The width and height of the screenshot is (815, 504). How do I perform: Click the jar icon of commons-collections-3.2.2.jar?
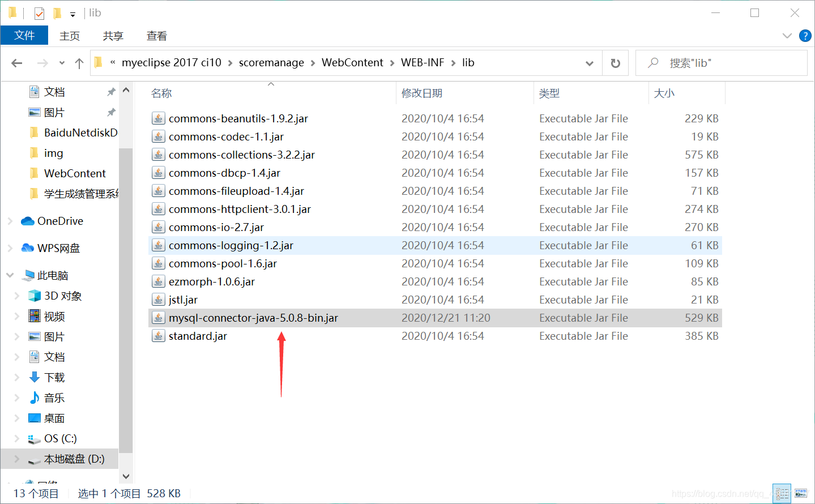coord(159,155)
